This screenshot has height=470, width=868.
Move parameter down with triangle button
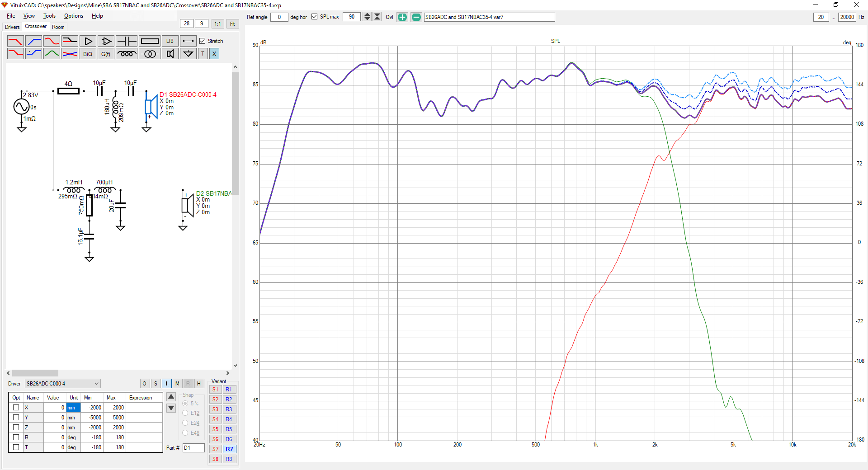pyautogui.click(x=171, y=408)
